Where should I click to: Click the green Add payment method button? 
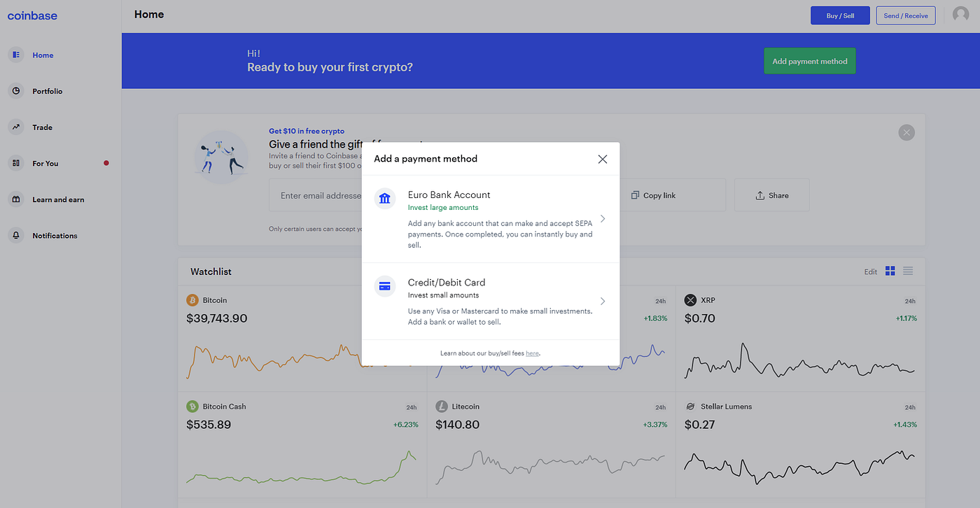click(810, 61)
